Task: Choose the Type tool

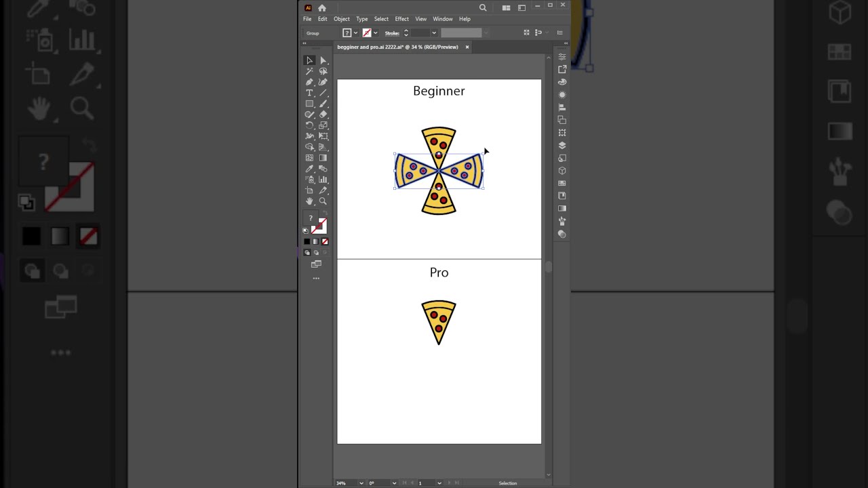Action: point(309,93)
